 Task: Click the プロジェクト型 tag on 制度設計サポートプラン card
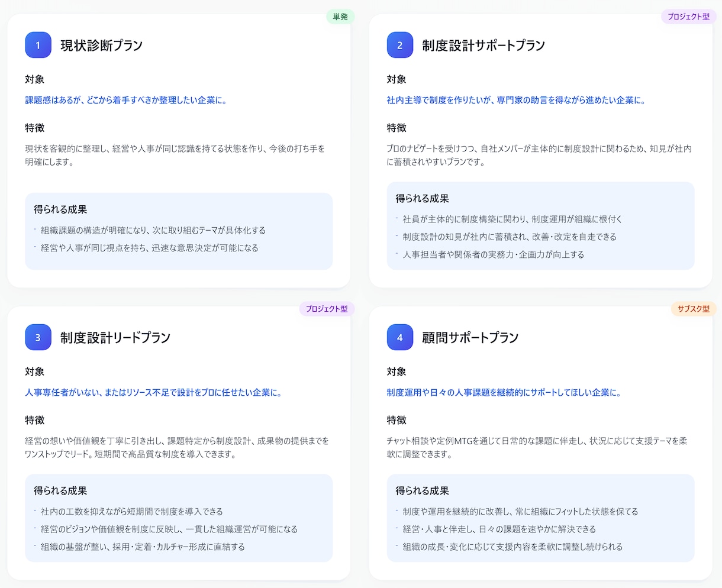[x=688, y=17]
